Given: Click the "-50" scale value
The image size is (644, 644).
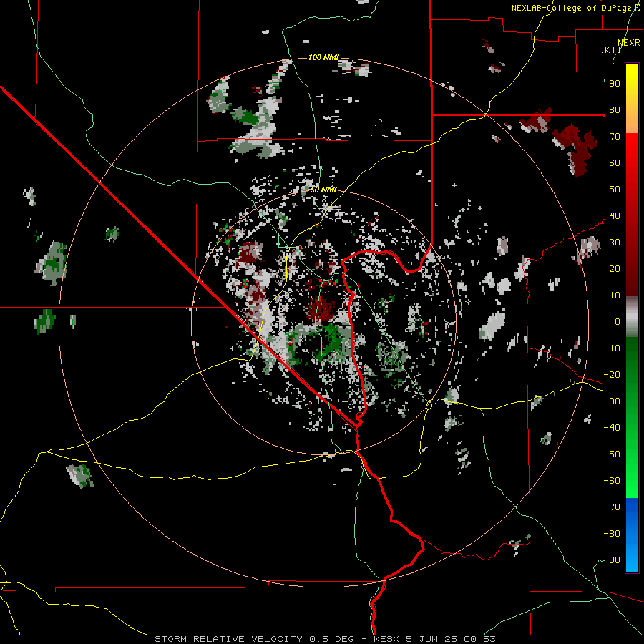Looking at the screenshot, I should click(612, 454).
